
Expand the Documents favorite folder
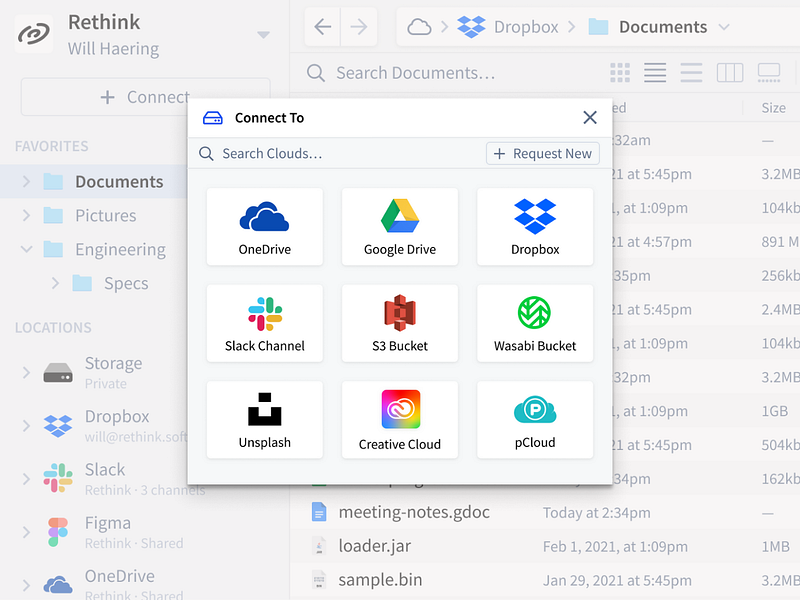coord(27,182)
